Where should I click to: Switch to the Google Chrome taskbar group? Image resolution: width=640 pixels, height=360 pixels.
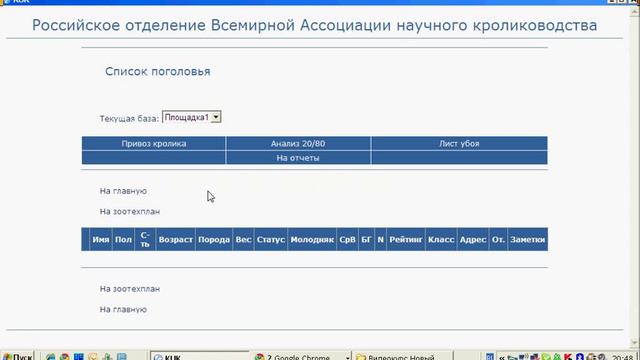(x=301, y=356)
